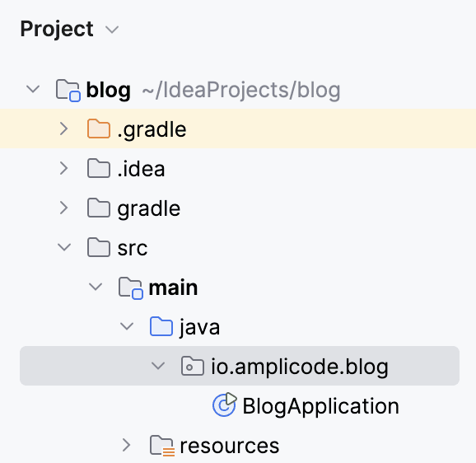Image resolution: width=476 pixels, height=463 pixels.
Task: Click the gradle folder icon
Action: [x=99, y=208]
